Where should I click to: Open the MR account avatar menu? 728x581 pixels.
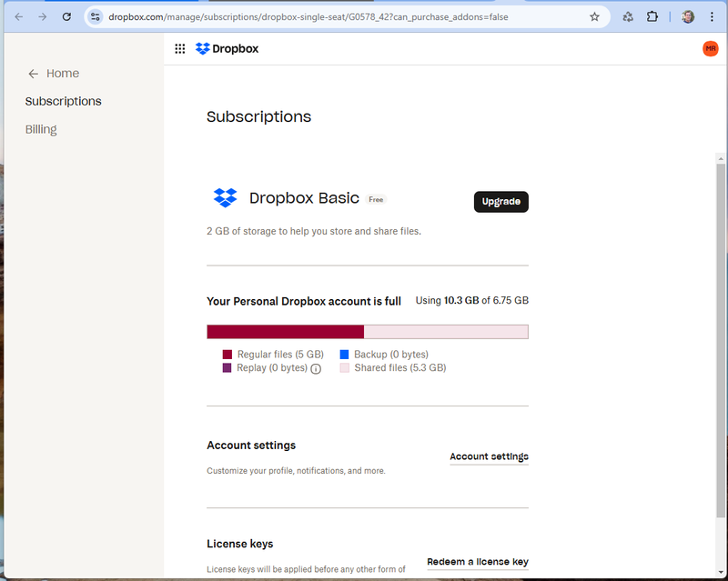(710, 49)
